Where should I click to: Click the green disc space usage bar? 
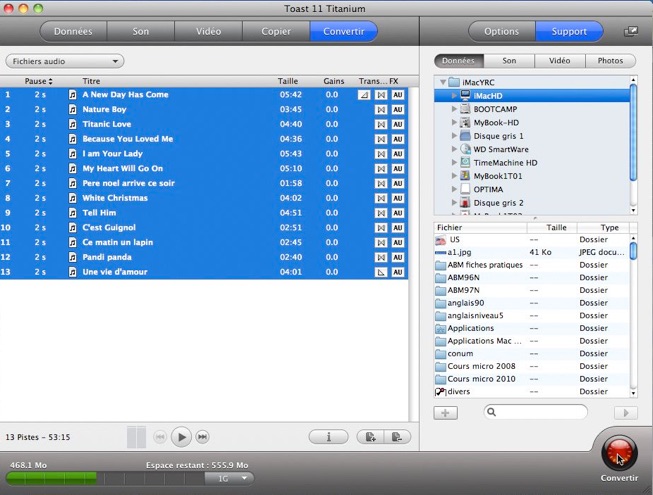point(52,478)
